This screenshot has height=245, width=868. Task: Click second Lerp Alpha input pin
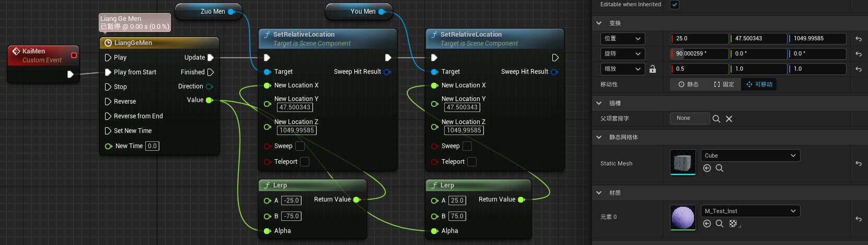tap(435, 231)
